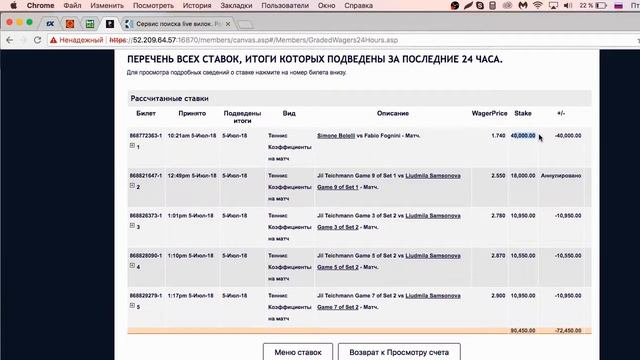Screen dimensions: 640x360
Task: Open Liudmila Samsonova link in row 4
Action: [433, 256]
